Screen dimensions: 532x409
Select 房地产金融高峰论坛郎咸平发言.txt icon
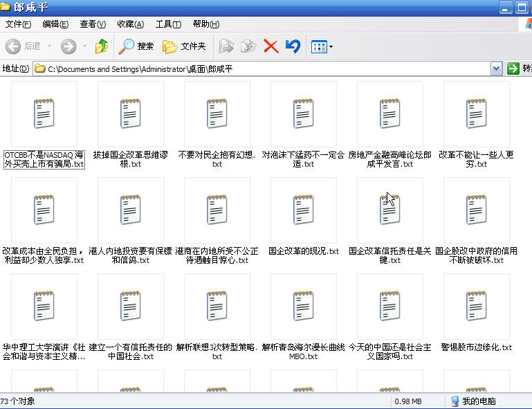[390, 113]
